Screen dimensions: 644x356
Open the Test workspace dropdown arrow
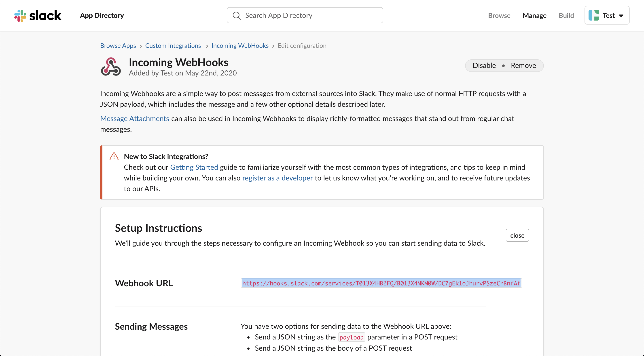point(621,16)
